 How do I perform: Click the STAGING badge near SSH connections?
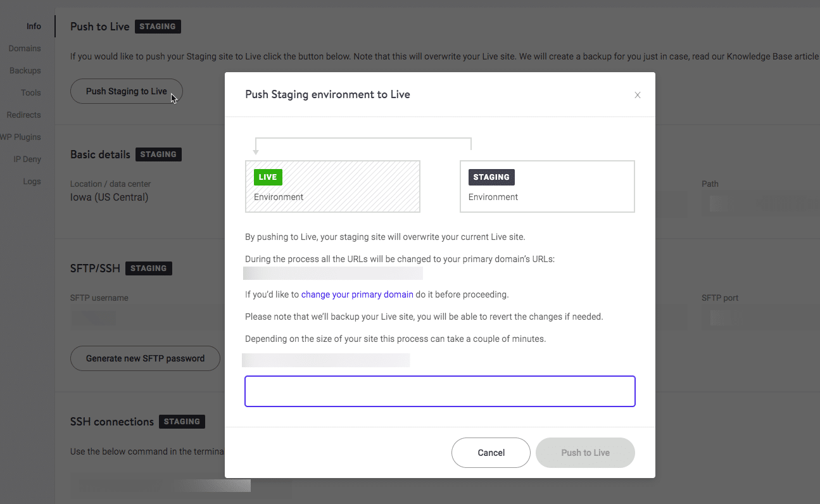[182, 421]
